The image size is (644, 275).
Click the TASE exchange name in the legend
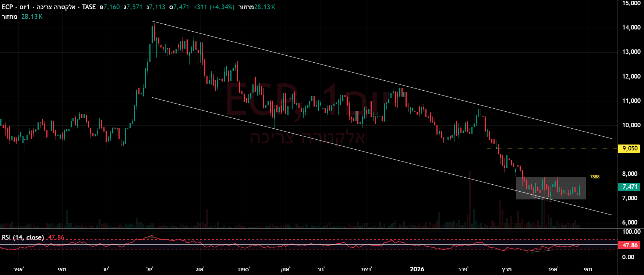[x=89, y=7]
